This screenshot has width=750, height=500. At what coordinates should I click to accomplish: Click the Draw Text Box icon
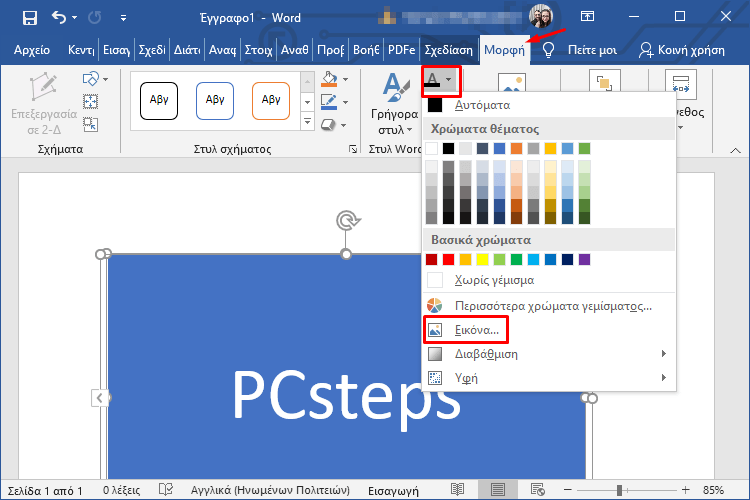90,101
